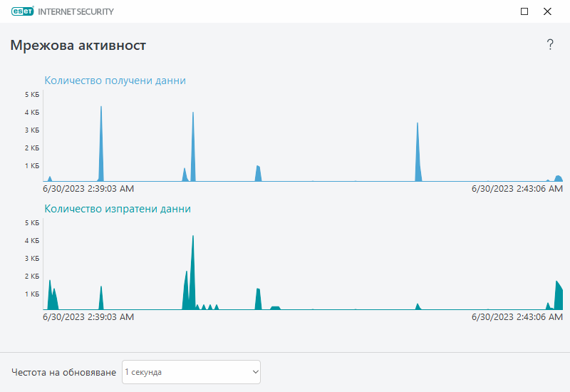Click the 5 КБ axis label on received chart
This screenshot has width=570, height=392.
(31, 95)
